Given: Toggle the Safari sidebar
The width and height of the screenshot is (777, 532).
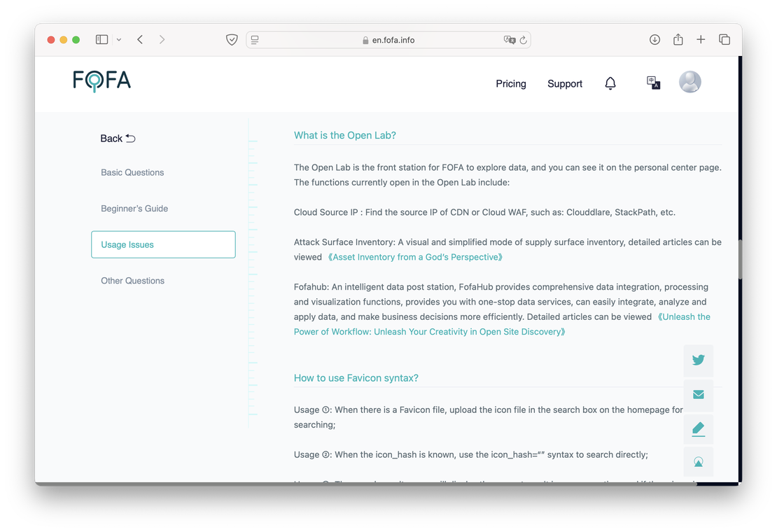Looking at the screenshot, I should pyautogui.click(x=101, y=40).
